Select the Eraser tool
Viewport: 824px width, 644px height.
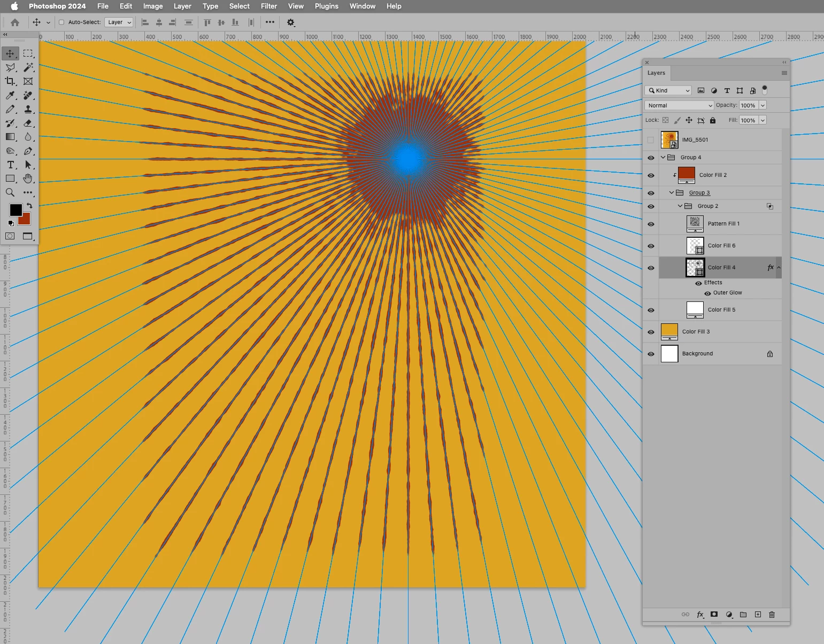28,123
